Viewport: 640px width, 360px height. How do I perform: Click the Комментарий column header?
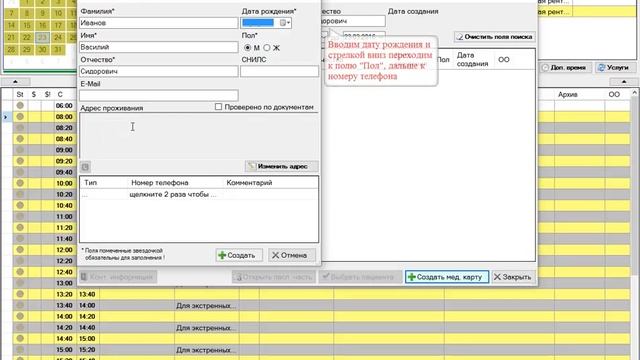coord(249,182)
